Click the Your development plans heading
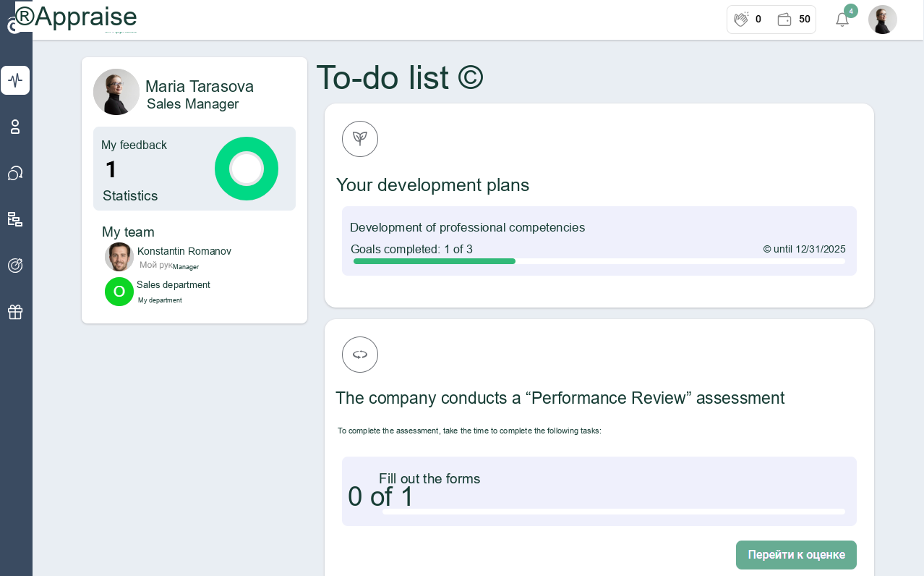Viewport: 924px width, 576px height. pyautogui.click(x=433, y=185)
